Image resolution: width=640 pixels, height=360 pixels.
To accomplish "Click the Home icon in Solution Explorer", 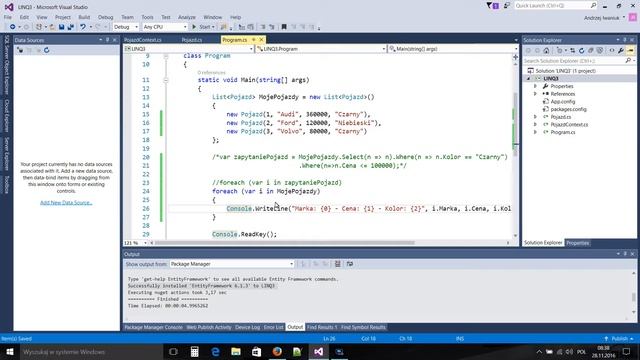I will click(x=546, y=51).
